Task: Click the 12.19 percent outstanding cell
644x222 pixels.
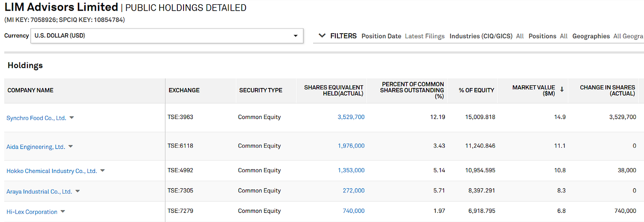Action: pyautogui.click(x=438, y=117)
